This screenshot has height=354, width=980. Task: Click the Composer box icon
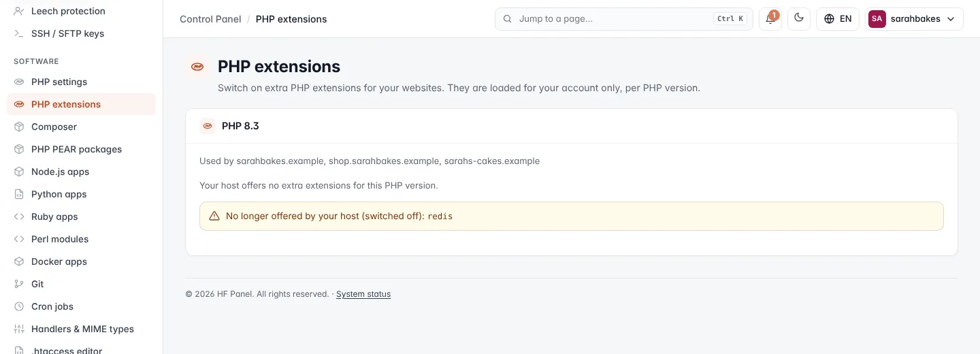(x=19, y=127)
